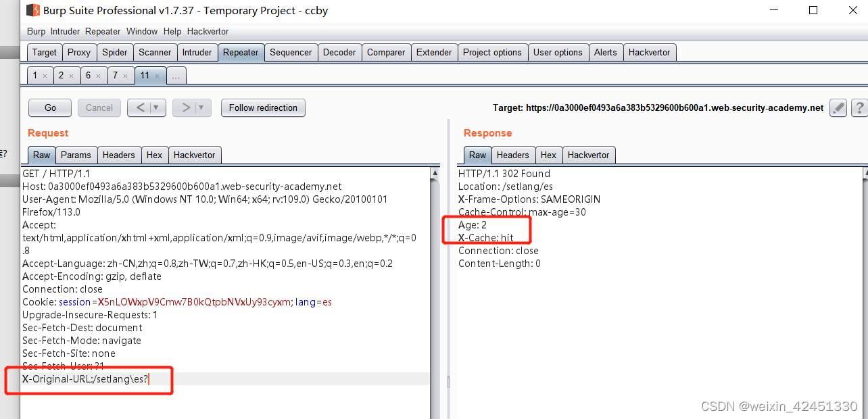Screen dimensions: 868x419
Task: Close Repeater tab 11
Action: (x=157, y=76)
